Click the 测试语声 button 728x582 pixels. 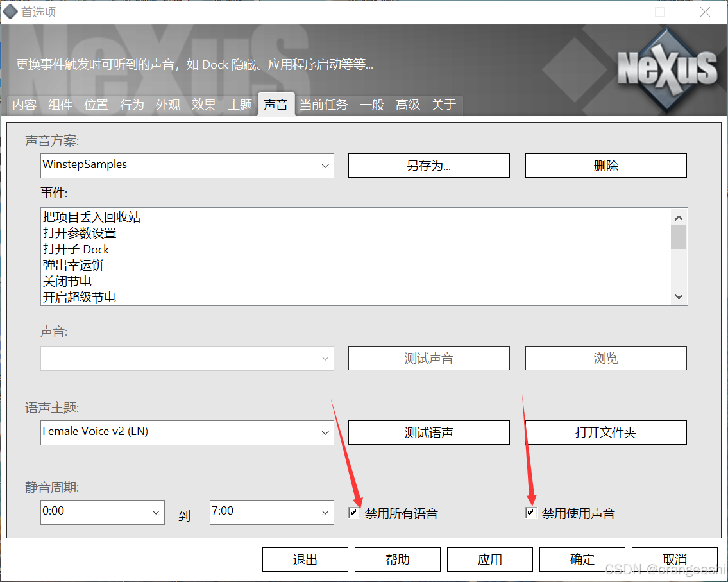428,432
